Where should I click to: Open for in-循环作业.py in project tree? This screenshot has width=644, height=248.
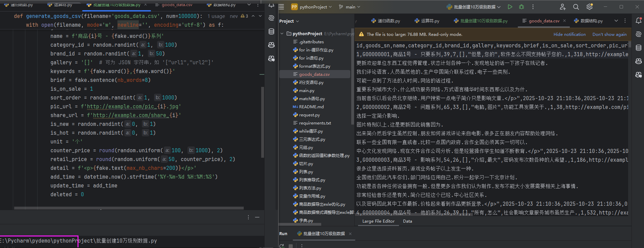pyautogui.click(x=313, y=50)
